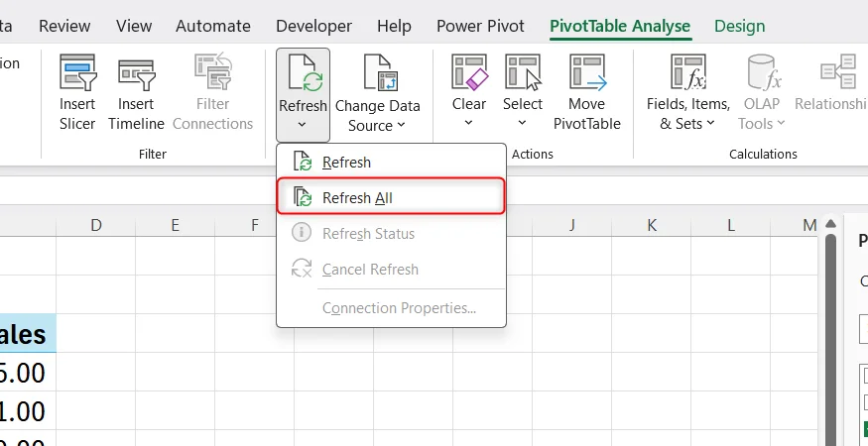The width and height of the screenshot is (868, 446).
Task: Click the Select icon in Actions group
Action: tap(523, 72)
